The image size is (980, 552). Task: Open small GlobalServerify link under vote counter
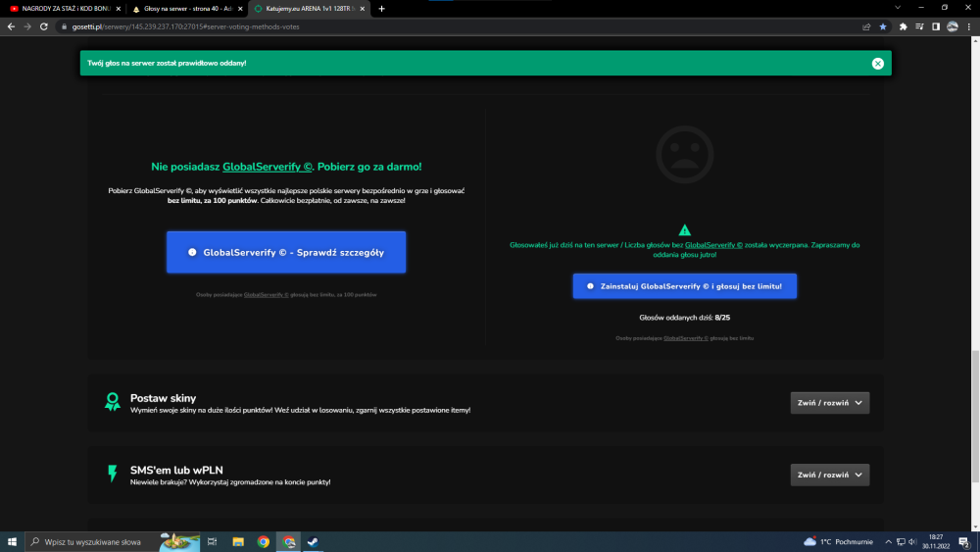[x=686, y=338]
